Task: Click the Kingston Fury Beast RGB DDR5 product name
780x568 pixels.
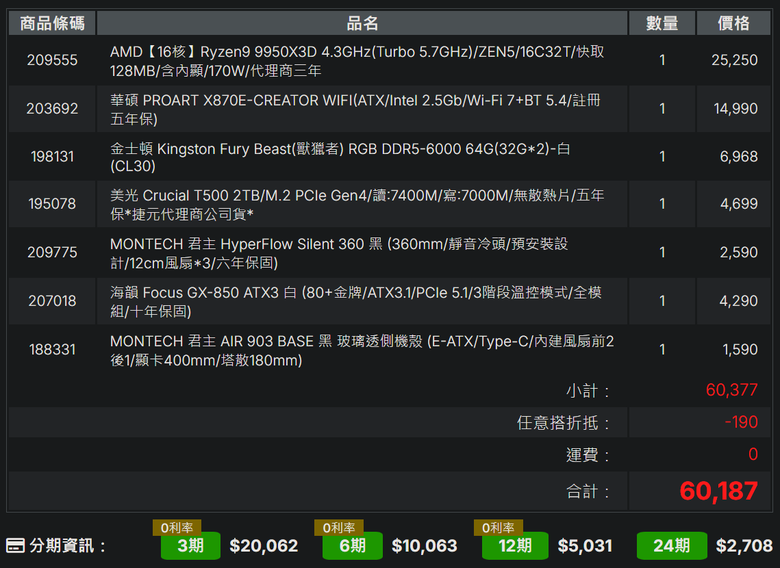Action: (x=340, y=157)
